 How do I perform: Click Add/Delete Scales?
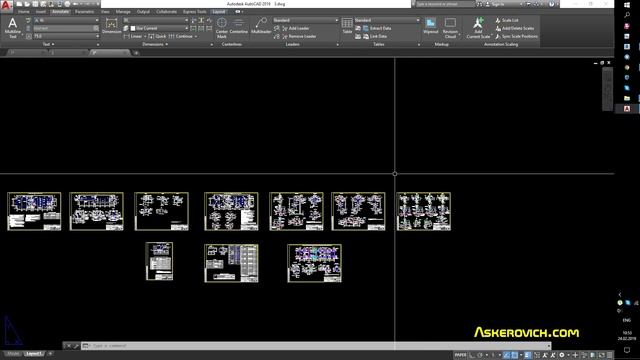pyautogui.click(x=514, y=28)
